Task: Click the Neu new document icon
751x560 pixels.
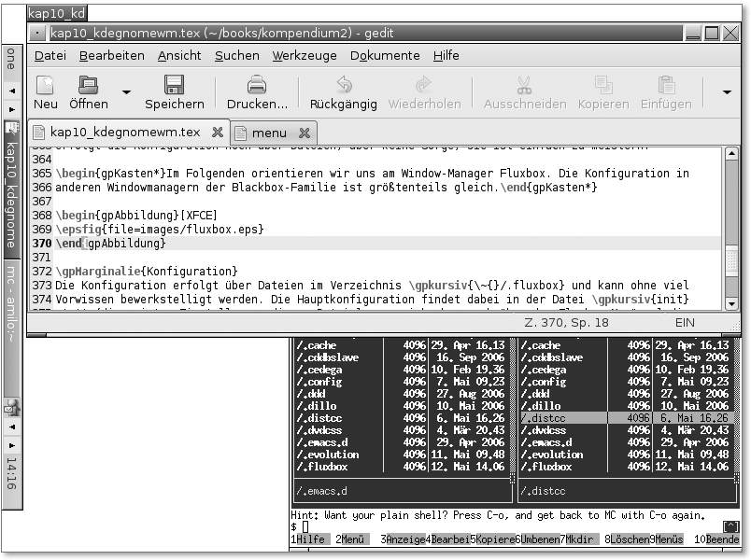Action: pyautogui.click(x=46, y=87)
